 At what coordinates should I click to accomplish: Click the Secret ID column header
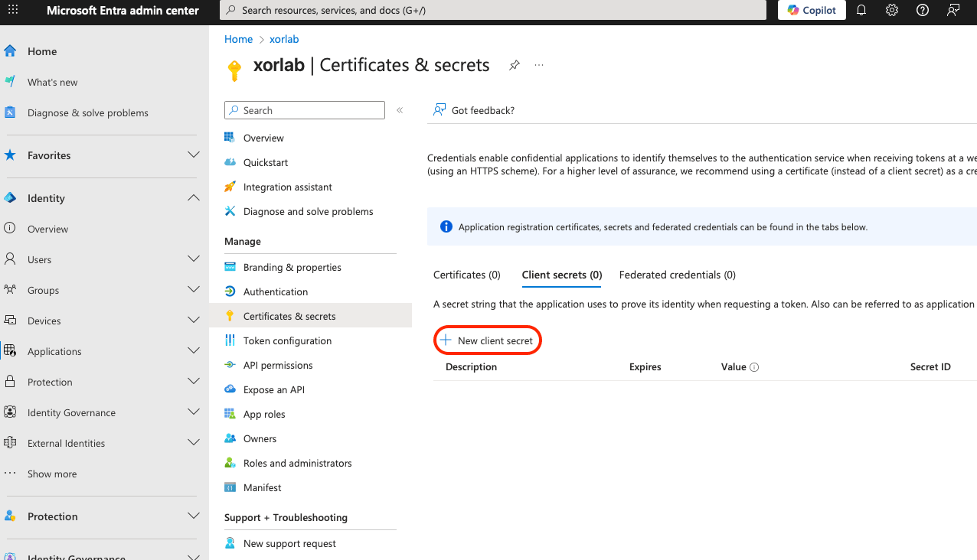[930, 367]
